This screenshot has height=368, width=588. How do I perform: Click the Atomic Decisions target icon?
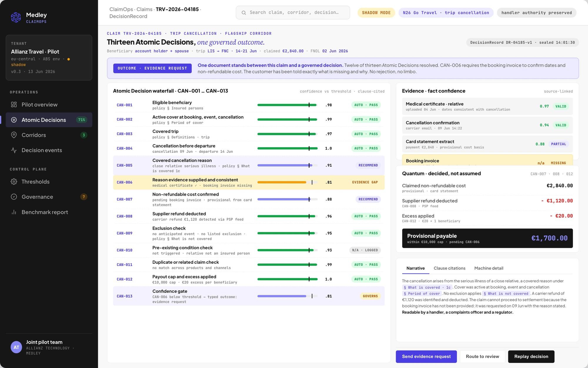click(x=14, y=120)
